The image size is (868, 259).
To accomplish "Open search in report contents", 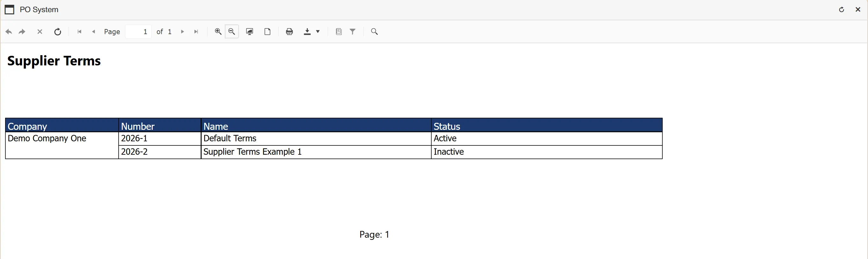I will [374, 31].
